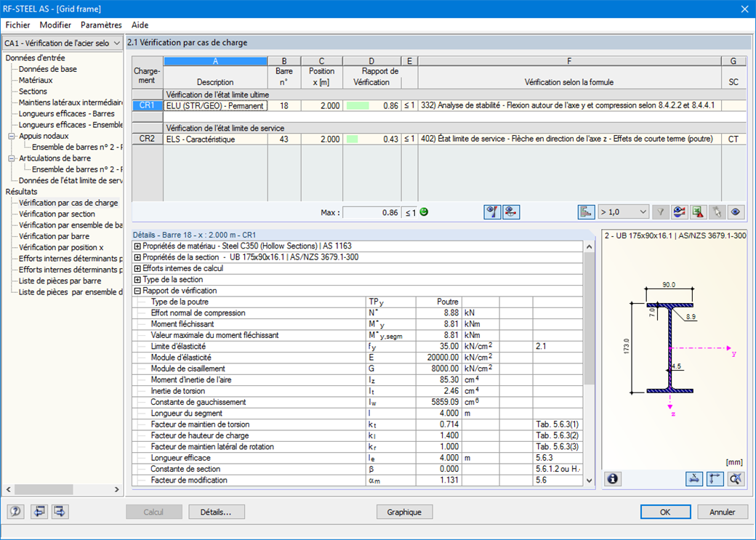Click formula 332 'Analyse de stabilité' cell

click(569, 105)
